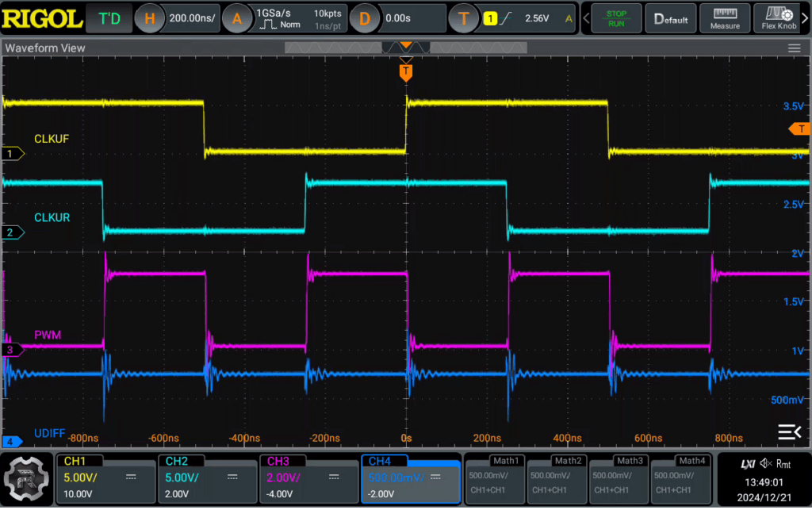This screenshot has width=812, height=510.
Task: Click the orange H horizontal settings icon
Action: [x=149, y=19]
